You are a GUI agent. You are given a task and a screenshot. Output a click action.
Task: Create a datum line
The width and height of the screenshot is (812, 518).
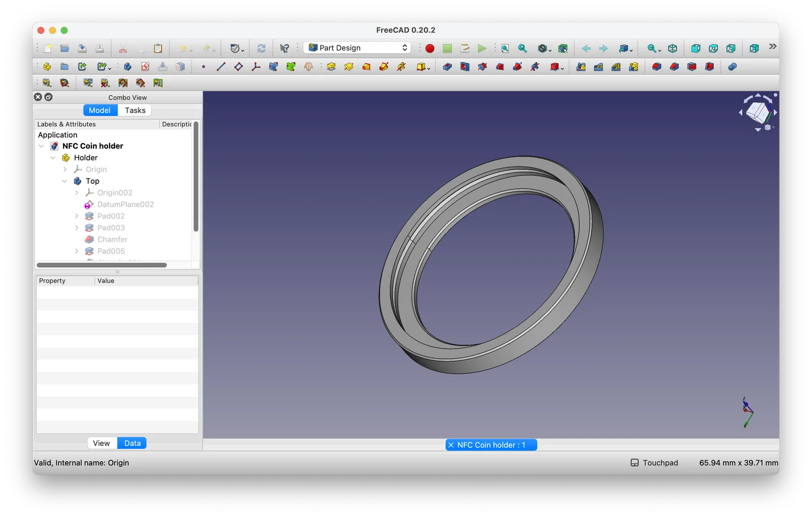pyautogui.click(x=221, y=67)
